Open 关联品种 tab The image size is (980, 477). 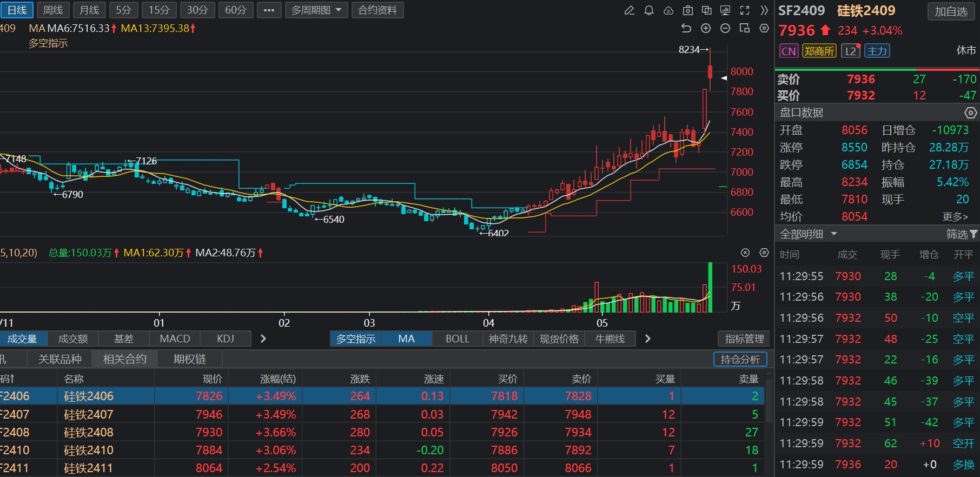pyautogui.click(x=60, y=359)
